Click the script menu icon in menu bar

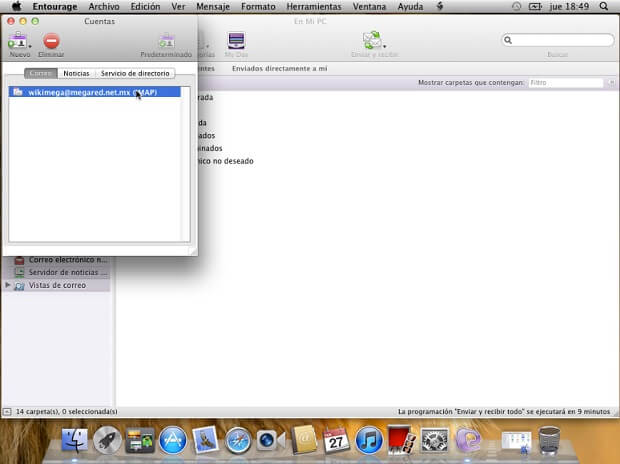click(x=440, y=6)
